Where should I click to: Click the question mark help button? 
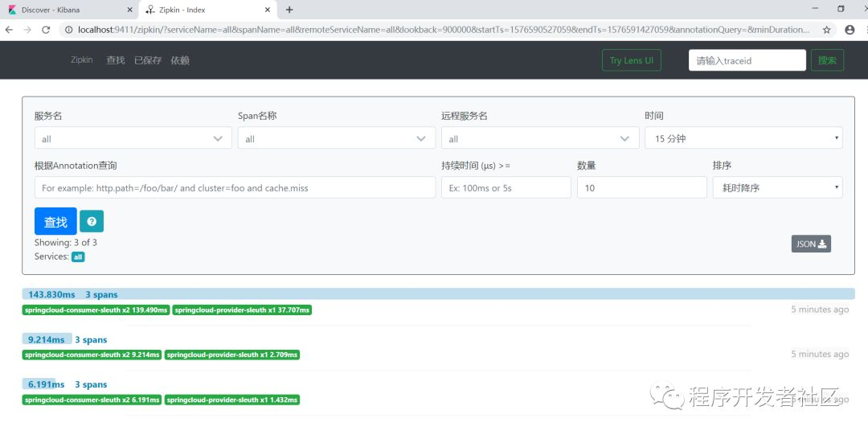(92, 221)
